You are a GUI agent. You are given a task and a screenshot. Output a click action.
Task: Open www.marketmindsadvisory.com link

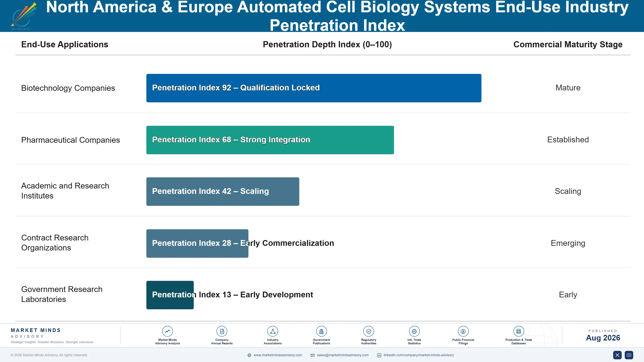pyautogui.click(x=278, y=355)
